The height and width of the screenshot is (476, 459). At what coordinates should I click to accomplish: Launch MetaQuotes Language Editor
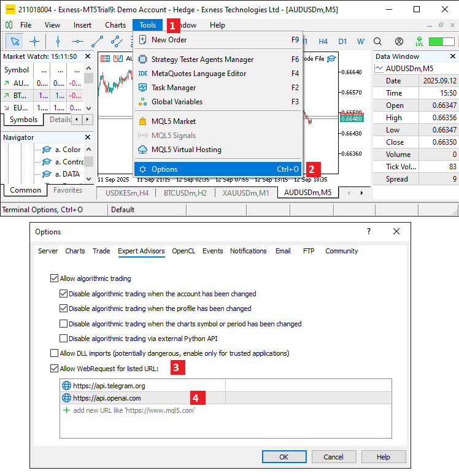[218, 74]
